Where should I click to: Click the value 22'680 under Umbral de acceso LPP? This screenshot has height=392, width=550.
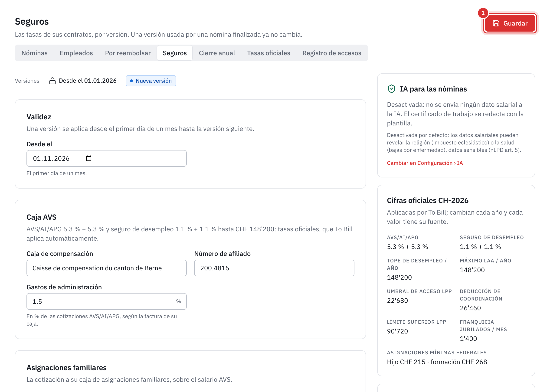coord(397,301)
